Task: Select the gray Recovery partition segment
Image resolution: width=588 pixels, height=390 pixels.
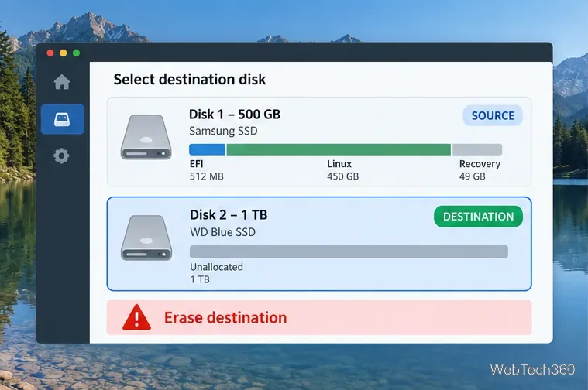Action: (477, 149)
